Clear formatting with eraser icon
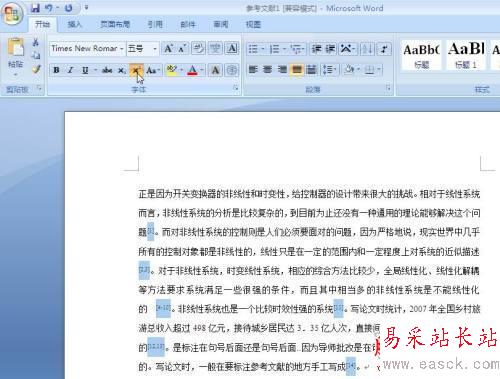 (x=198, y=49)
